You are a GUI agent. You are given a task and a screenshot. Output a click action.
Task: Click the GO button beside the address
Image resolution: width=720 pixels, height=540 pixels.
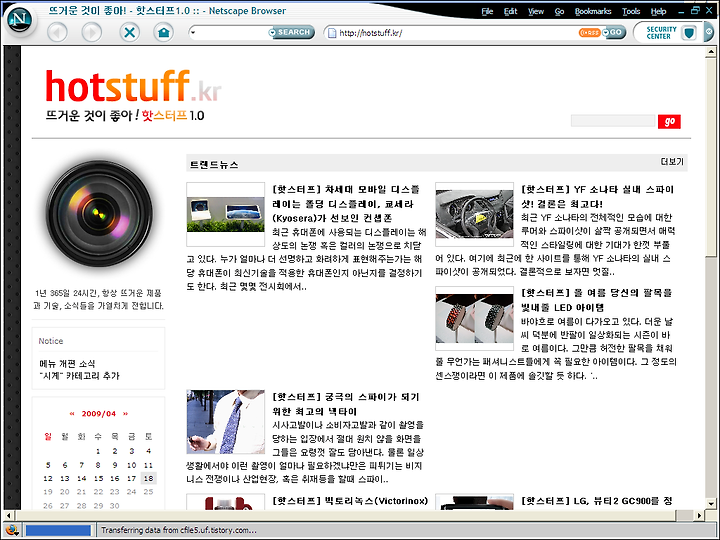pyautogui.click(x=614, y=33)
